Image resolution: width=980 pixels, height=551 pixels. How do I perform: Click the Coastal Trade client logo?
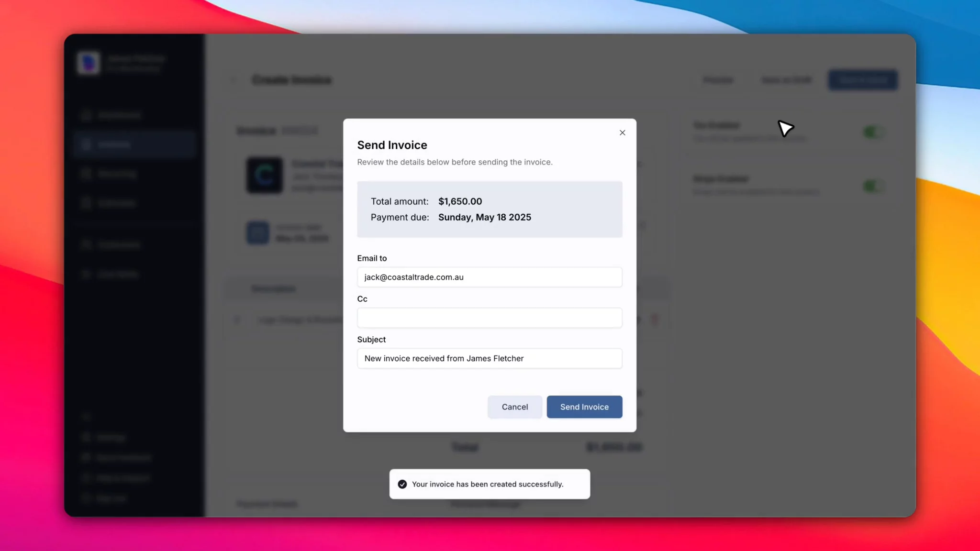point(264,175)
